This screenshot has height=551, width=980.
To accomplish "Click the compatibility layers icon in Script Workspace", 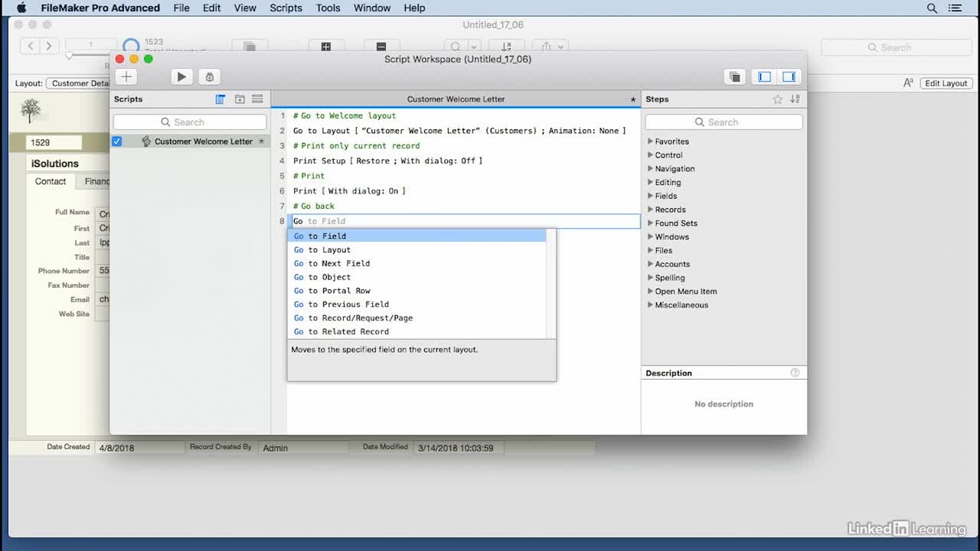I will 734,77.
